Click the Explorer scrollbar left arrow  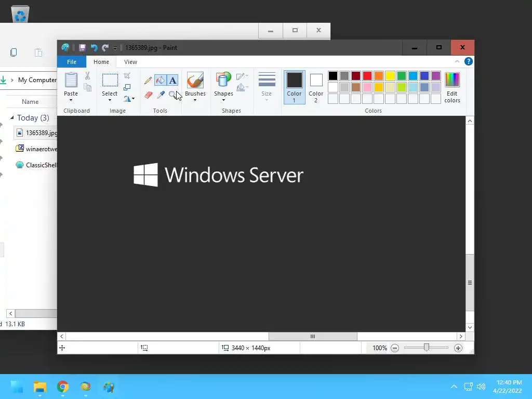coord(10,313)
